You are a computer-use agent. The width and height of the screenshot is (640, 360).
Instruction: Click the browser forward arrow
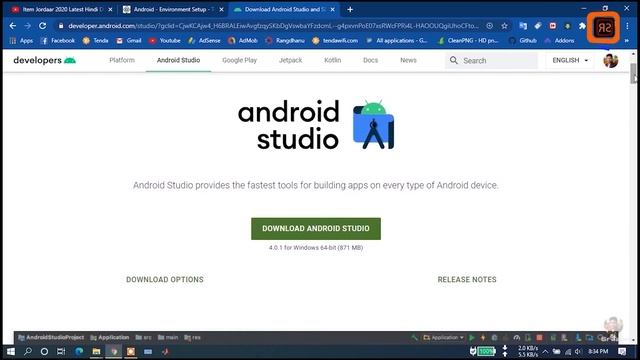[x=27, y=26]
